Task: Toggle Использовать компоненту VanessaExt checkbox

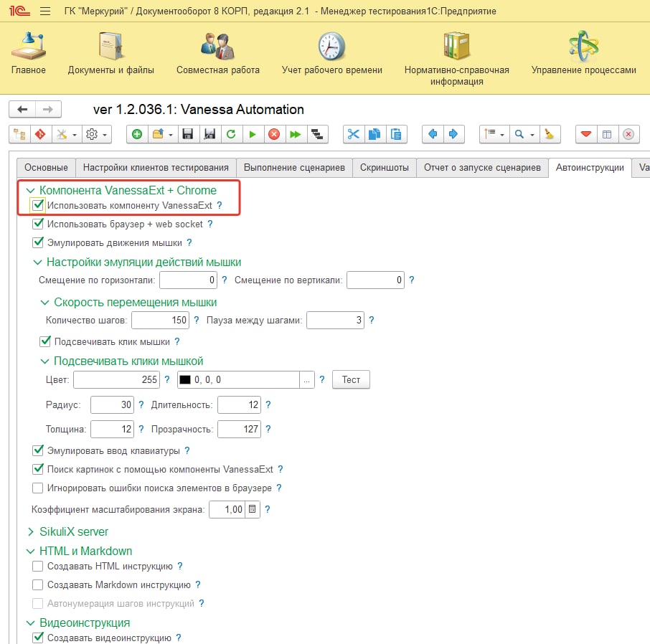Action: [38, 204]
